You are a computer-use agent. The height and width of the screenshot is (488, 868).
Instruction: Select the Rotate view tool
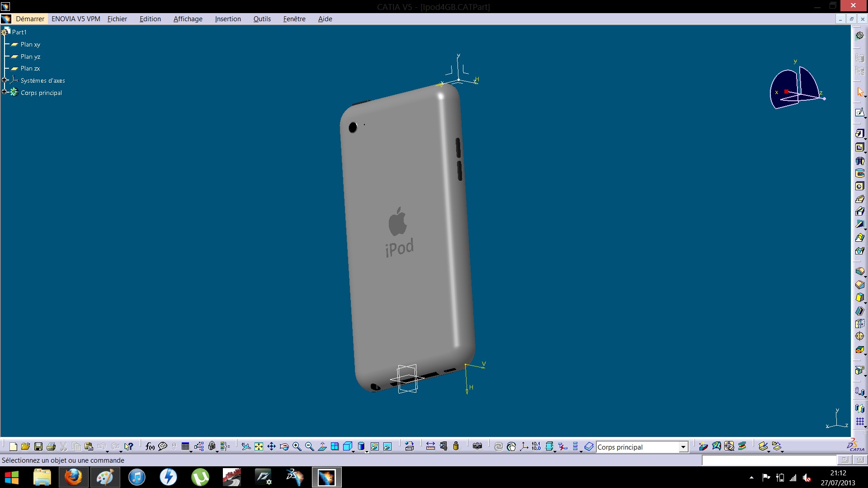284,447
